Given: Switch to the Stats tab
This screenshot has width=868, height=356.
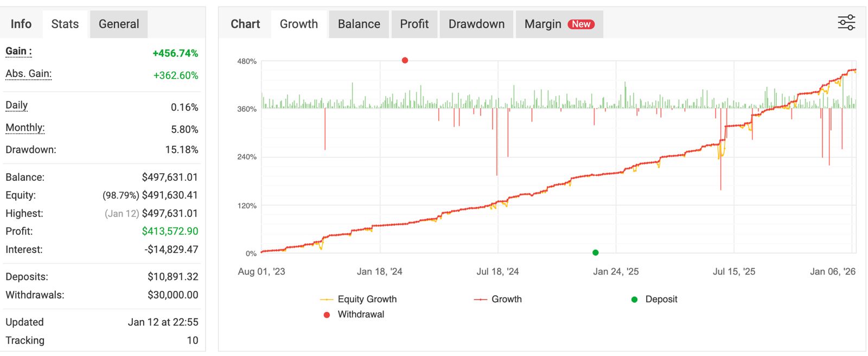Looking at the screenshot, I should click(65, 24).
